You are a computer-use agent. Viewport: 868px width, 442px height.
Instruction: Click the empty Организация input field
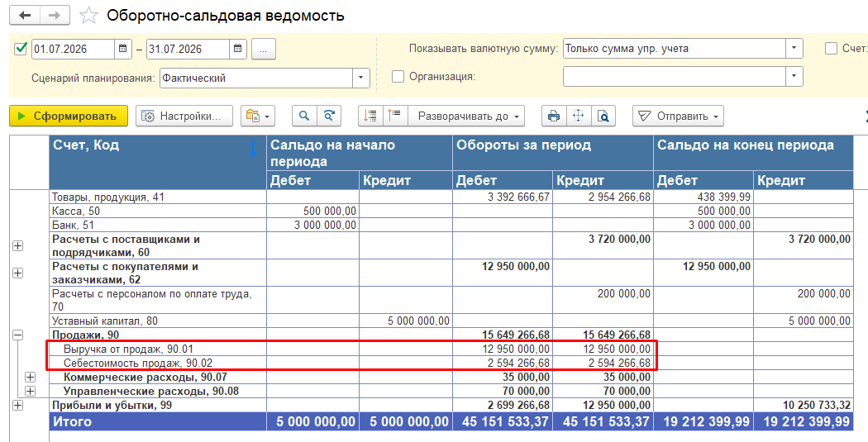point(675,76)
